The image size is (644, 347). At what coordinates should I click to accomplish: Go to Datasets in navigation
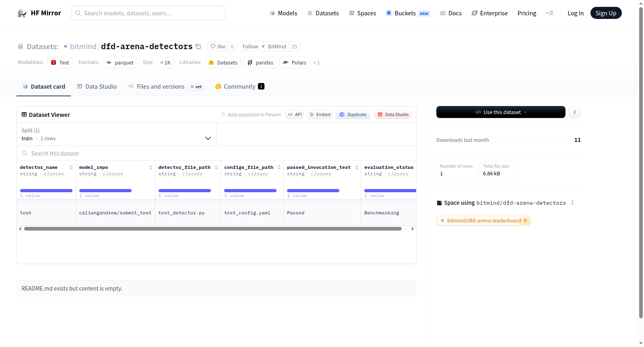tap(323, 13)
